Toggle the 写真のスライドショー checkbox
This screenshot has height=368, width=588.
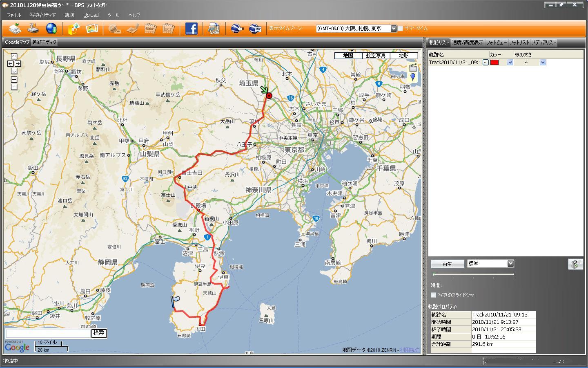click(x=434, y=295)
